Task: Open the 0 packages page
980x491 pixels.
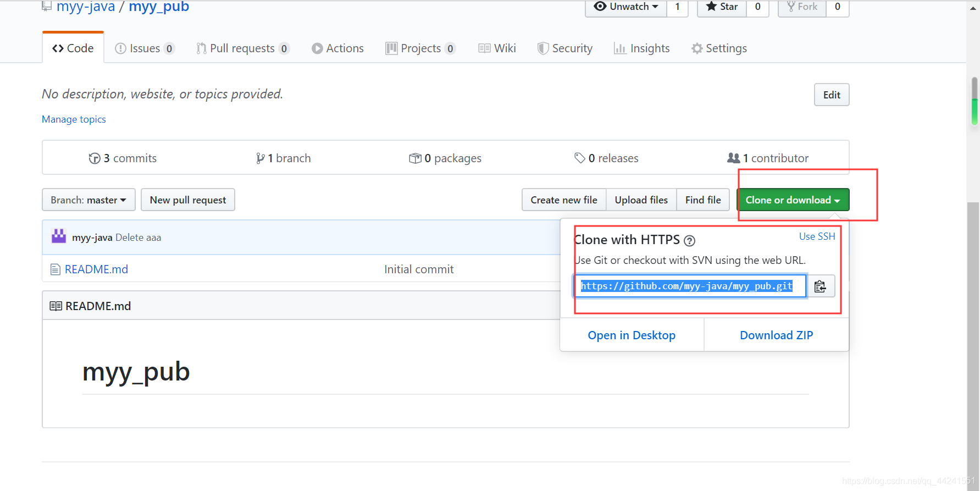Action: [x=445, y=158]
